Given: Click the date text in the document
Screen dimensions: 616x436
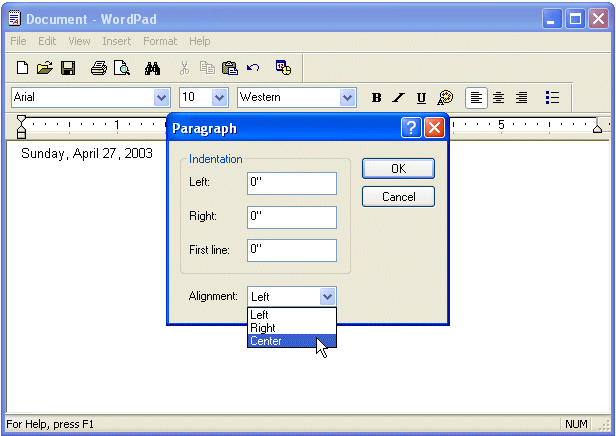Looking at the screenshot, I should click(87, 153).
